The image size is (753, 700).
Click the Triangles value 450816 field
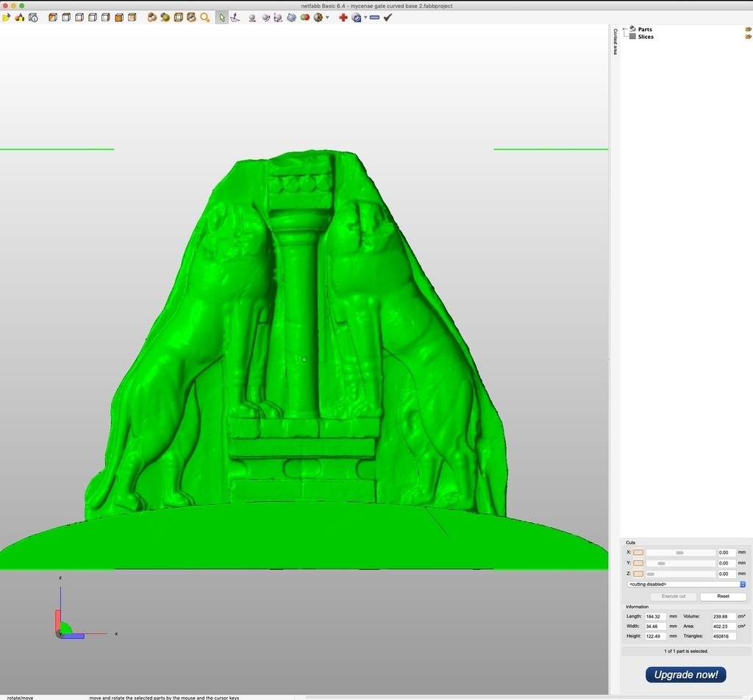click(x=724, y=636)
